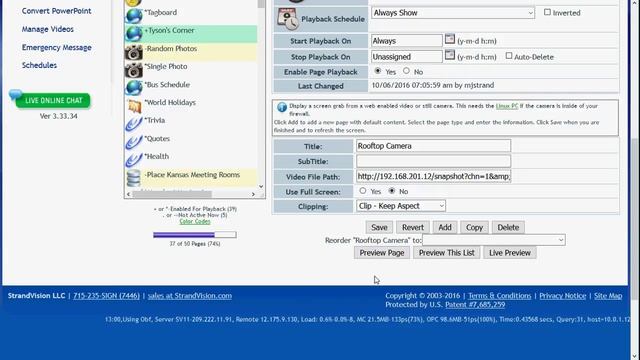This screenshot has height=360, width=640.
Task: Click in the Title field
Action: (433, 146)
